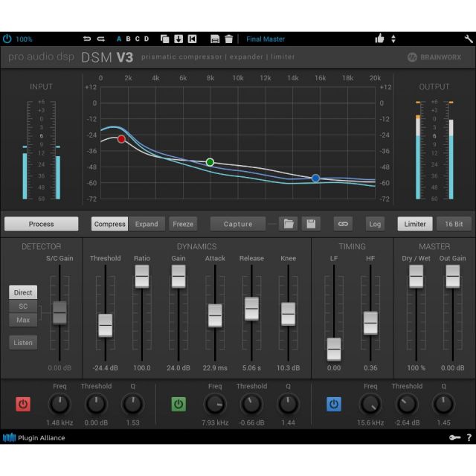Select settings slot C

pos(137,39)
